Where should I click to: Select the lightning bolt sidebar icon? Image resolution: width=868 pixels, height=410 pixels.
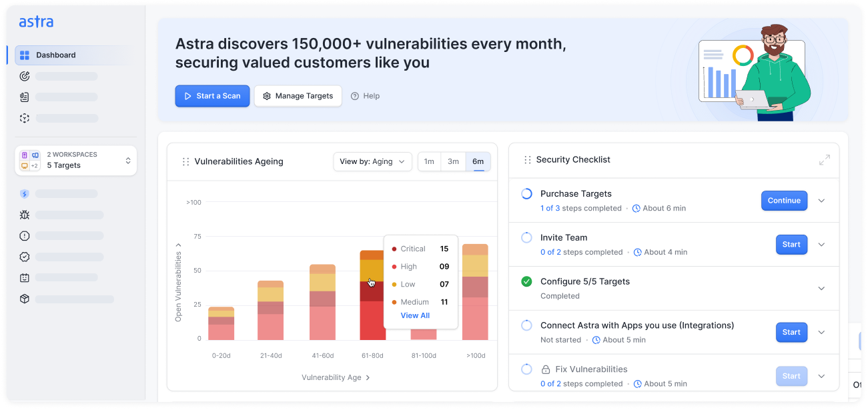pos(25,194)
